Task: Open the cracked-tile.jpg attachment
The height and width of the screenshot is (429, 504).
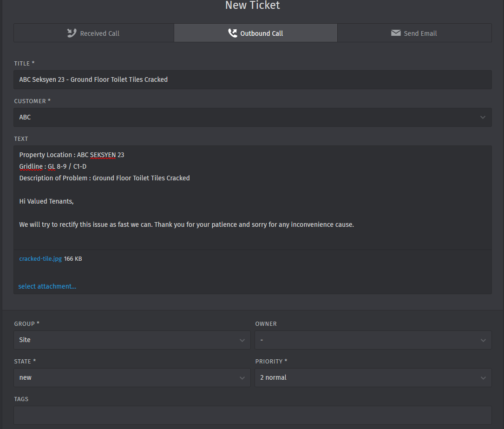Action: [x=40, y=259]
